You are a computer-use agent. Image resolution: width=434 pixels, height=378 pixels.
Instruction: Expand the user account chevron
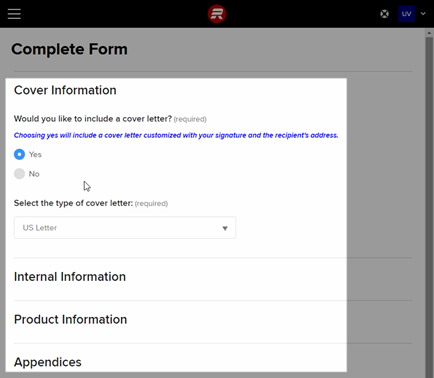coord(423,14)
